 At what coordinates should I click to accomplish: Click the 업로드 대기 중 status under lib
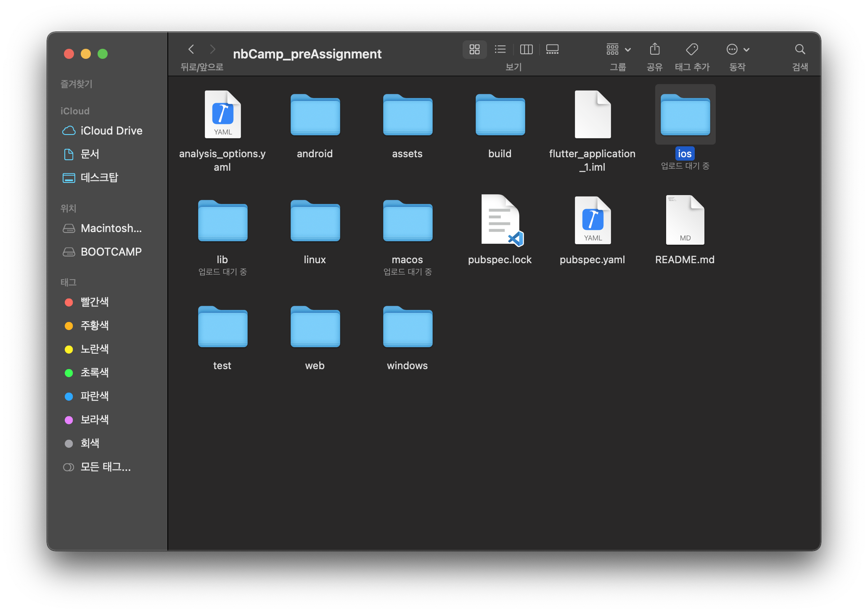[222, 272]
